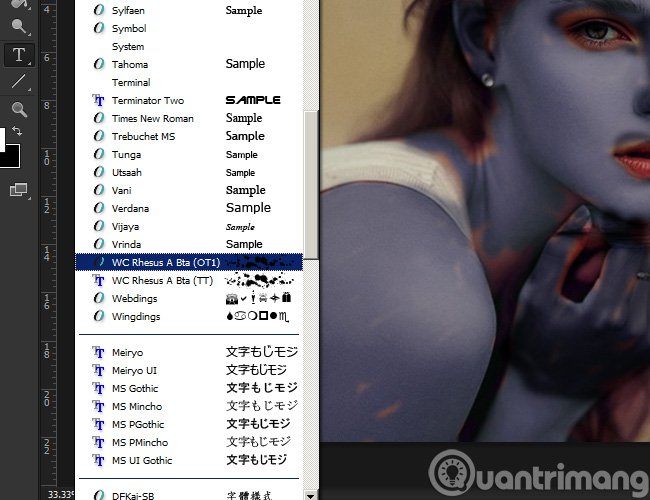Click the OpenType icon beside Verdana
The height and width of the screenshot is (500, 650).
[x=99, y=208]
